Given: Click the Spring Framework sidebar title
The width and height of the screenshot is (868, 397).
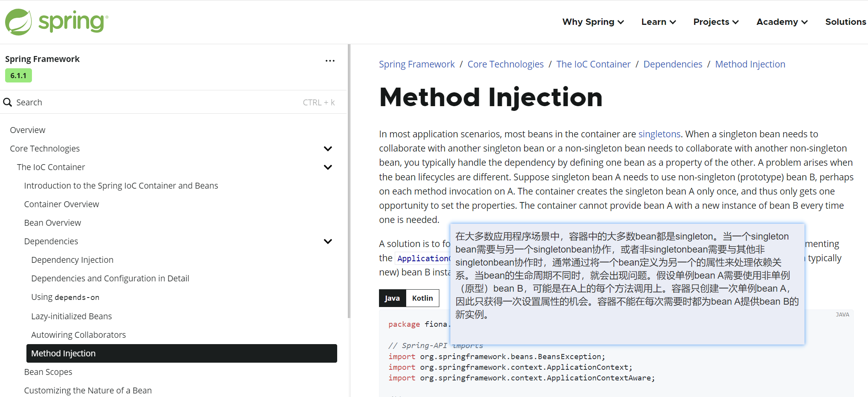Looking at the screenshot, I should coord(42,59).
